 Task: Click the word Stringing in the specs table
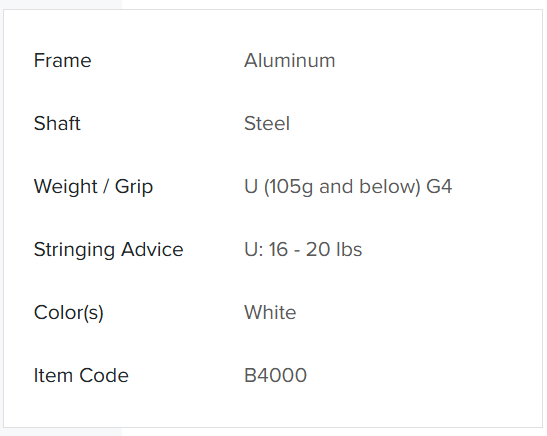(x=74, y=250)
